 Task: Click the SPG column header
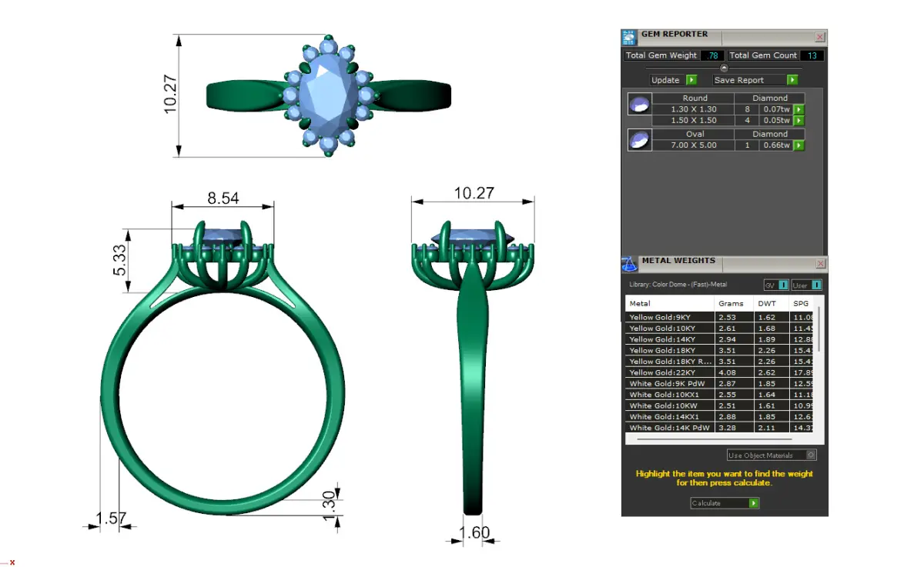(x=802, y=304)
